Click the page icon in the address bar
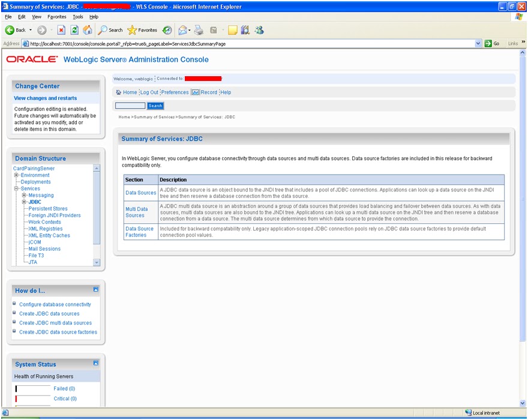 [x=26, y=43]
